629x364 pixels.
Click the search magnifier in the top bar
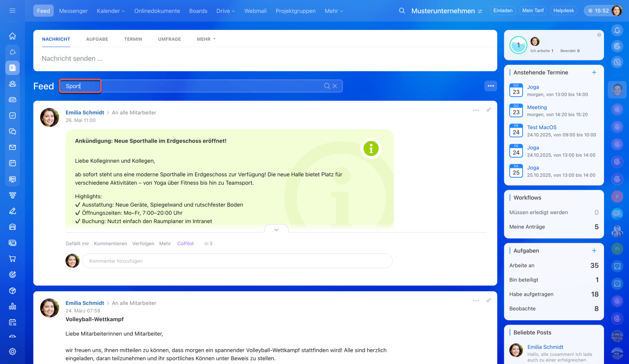click(x=402, y=11)
